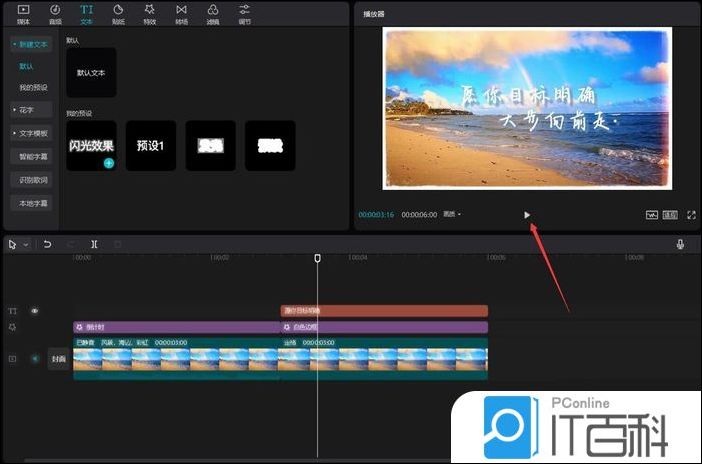Image resolution: width=702 pixels, height=464 pixels.
Task: Click the timeline playhead marker
Action: tap(318, 258)
